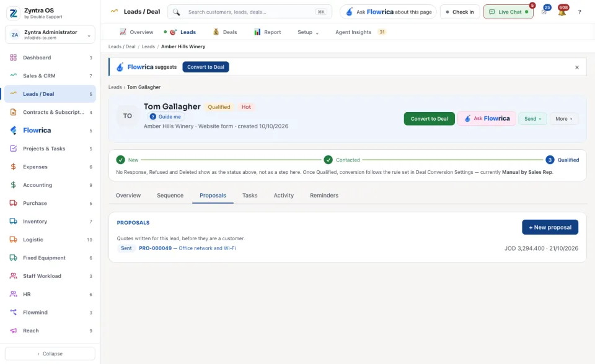Switch to the Sequence tab
This screenshot has height=364, width=595.
coord(170,195)
